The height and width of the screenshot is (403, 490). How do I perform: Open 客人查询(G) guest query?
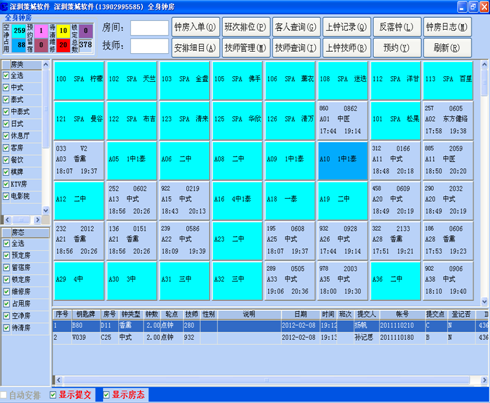pos(296,27)
